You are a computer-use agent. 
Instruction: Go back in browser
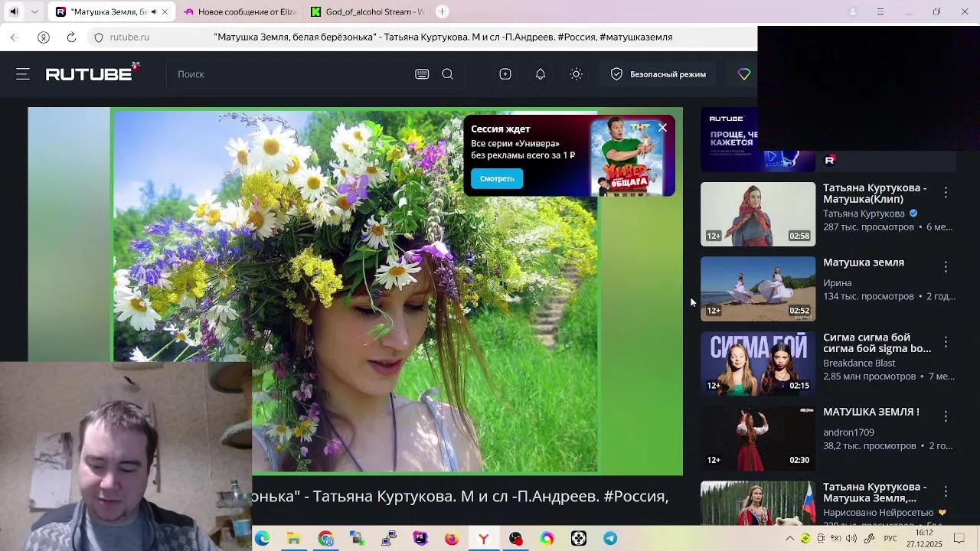pos(15,37)
